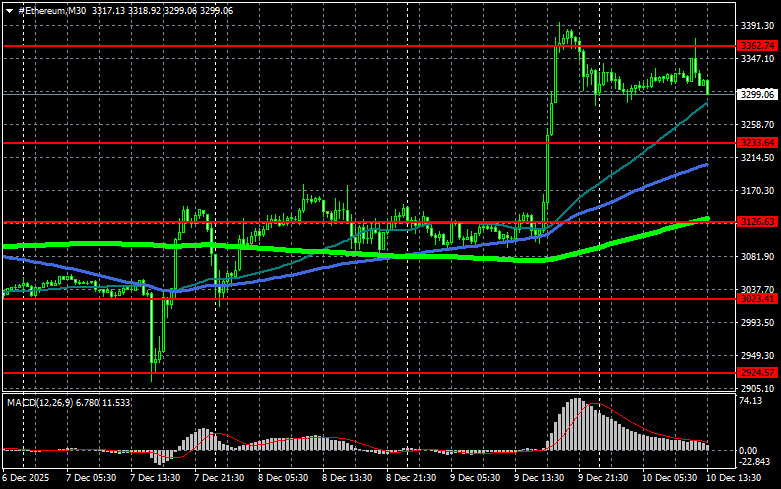Screen dimensions: 781x489
Task: Click the MACD values 6.780 11.533
Action: click(103, 402)
